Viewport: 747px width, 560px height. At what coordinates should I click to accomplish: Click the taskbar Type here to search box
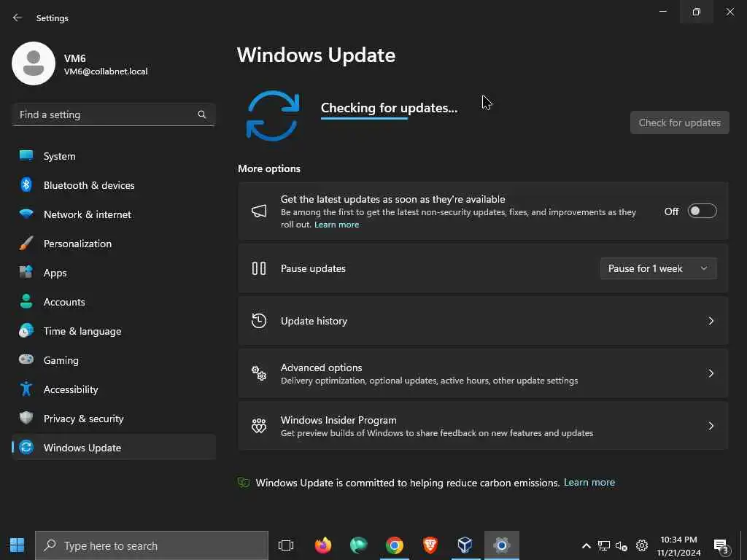point(152,545)
